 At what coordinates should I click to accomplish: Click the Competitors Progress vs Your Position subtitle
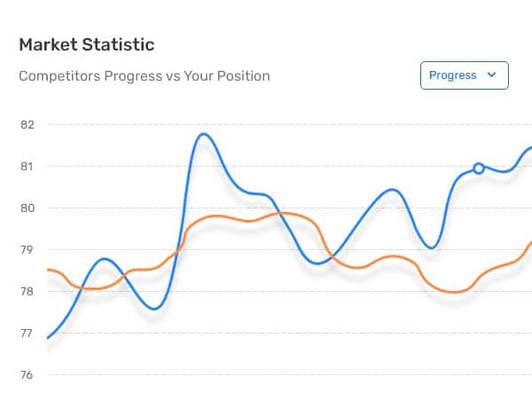click(145, 76)
